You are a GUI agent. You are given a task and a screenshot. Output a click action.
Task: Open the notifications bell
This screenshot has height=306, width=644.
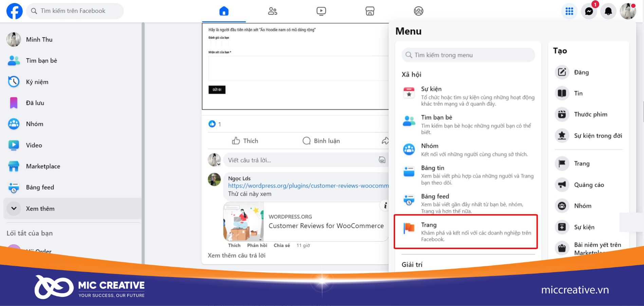(x=608, y=11)
